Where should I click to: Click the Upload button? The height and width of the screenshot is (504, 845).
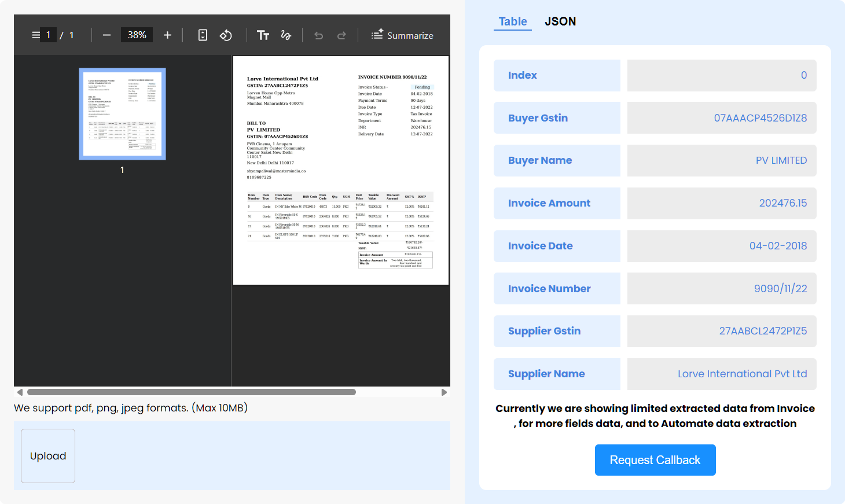[x=48, y=456]
